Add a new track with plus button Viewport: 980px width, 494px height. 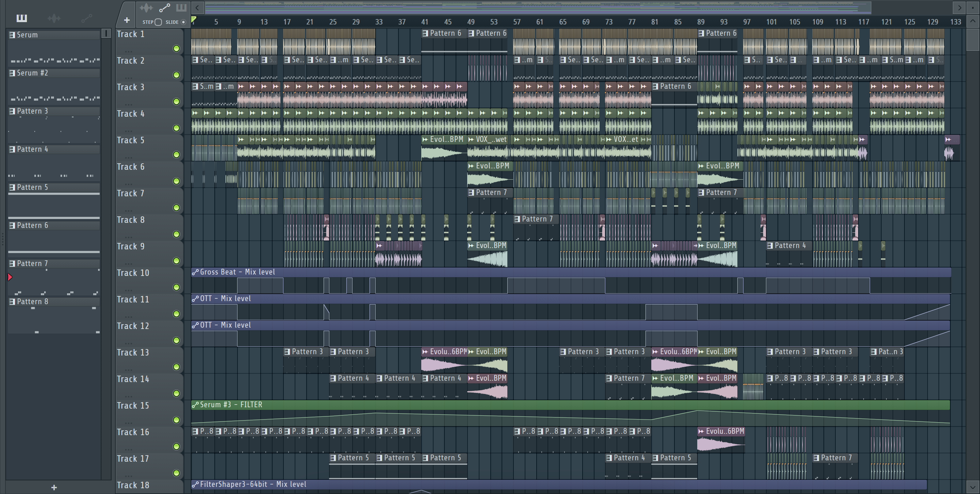(x=127, y=20)
